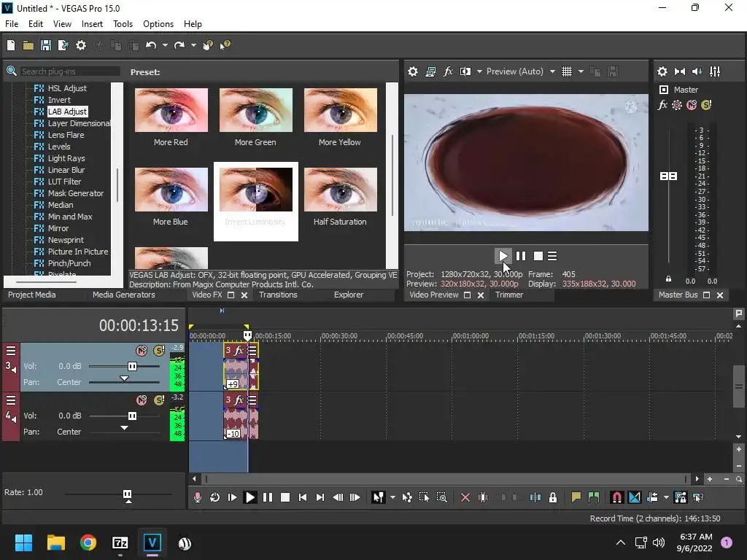
Task: Click Record microphone button in transport bar
Action: (x=197, y=497)
